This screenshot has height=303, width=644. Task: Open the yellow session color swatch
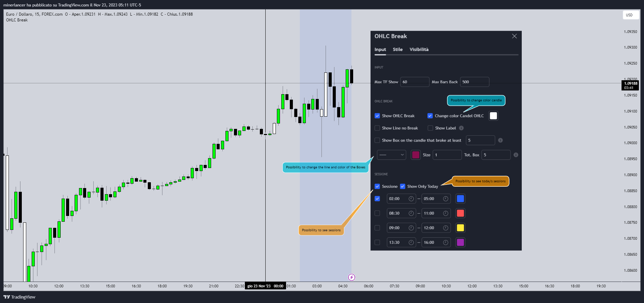point(460,228)
